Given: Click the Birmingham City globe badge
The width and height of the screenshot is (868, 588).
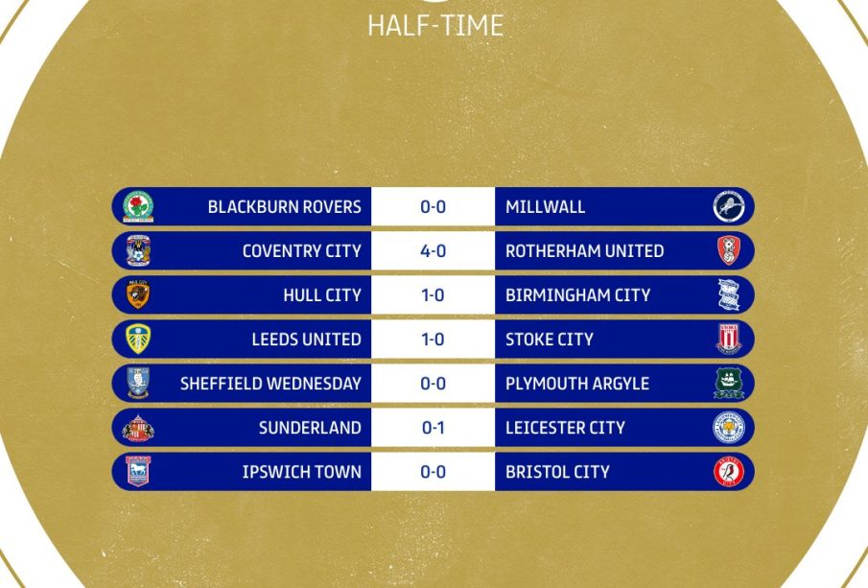Looking at the screenshot, I should tap(729, 294).
